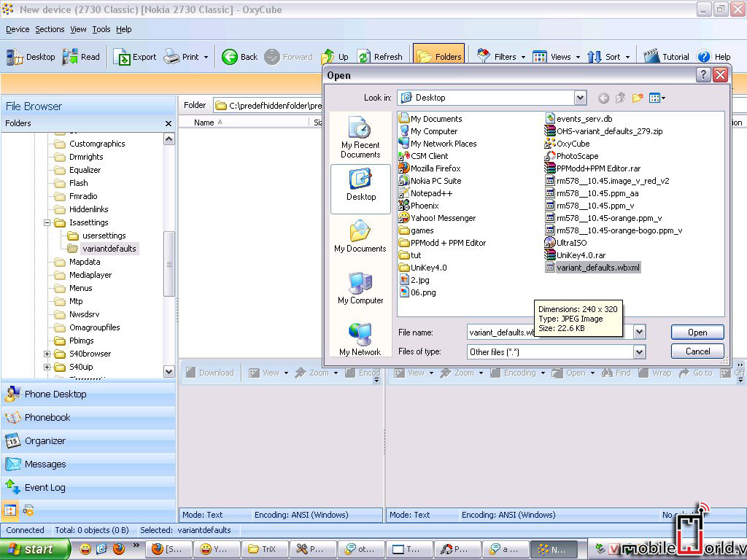This screenshot has width=747, height=560.
Task: Click My Computer in the places bar
Action: [360, 288]
